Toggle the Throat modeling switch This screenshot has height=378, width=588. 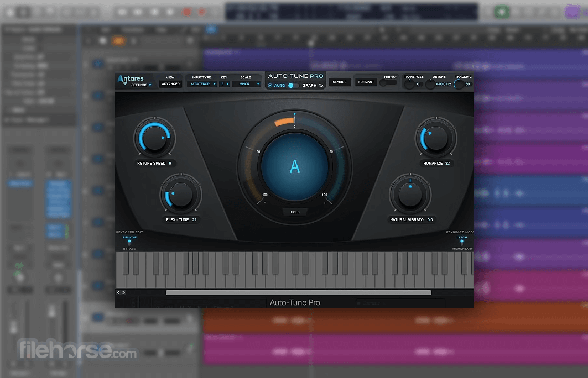[389, 83]
